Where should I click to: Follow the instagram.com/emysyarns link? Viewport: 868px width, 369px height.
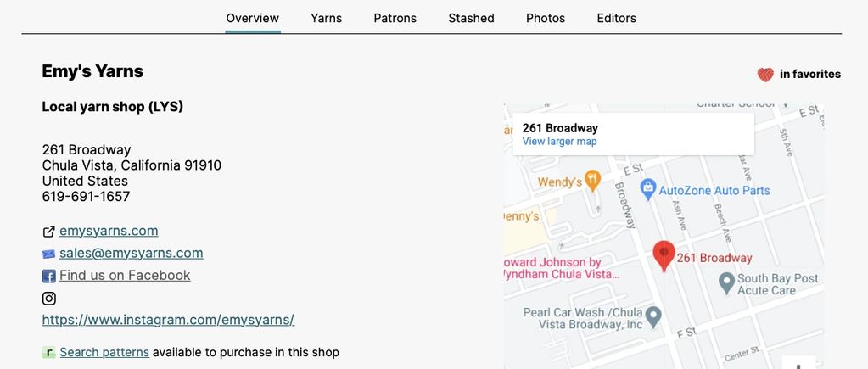click(168, 320)
